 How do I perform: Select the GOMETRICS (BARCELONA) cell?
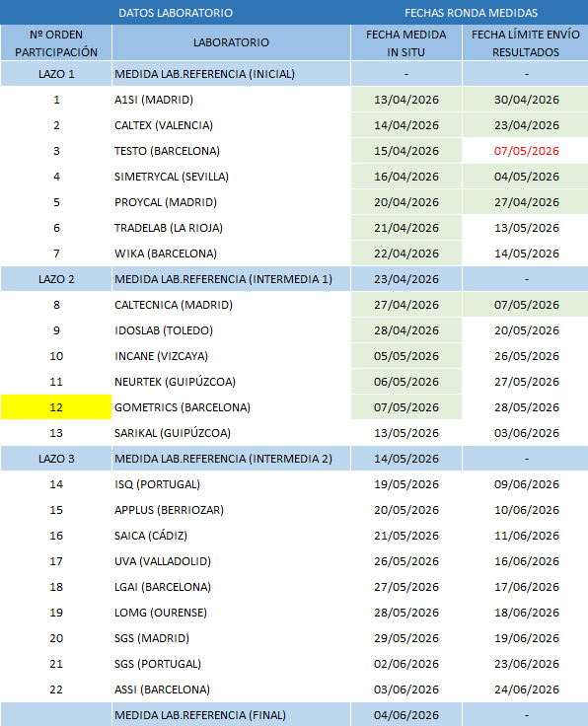231,407
